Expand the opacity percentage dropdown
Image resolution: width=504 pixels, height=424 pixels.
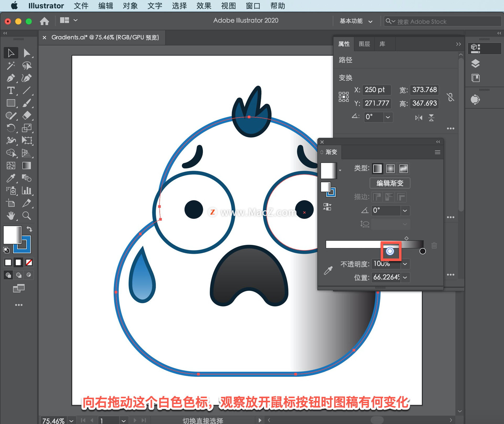coord(405,264)
